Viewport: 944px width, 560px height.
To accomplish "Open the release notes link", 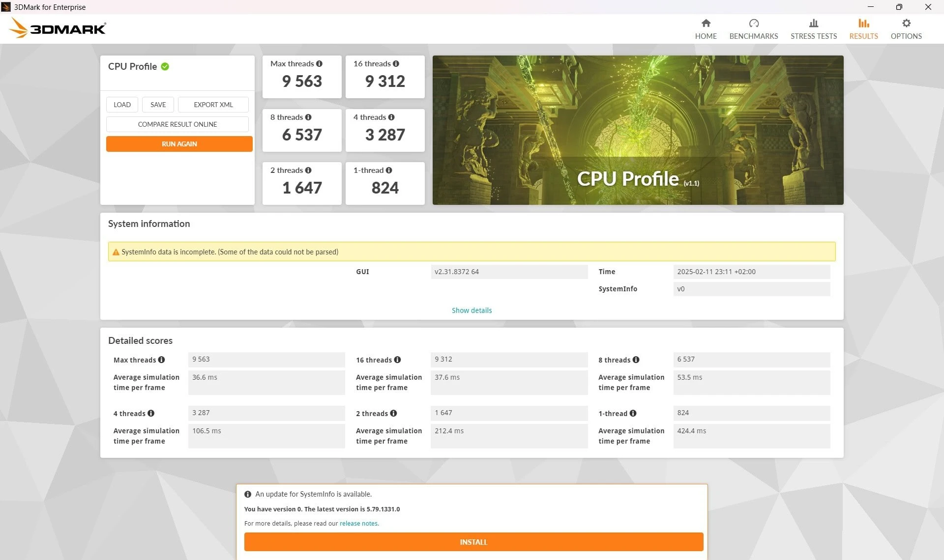I will point(358,523).
